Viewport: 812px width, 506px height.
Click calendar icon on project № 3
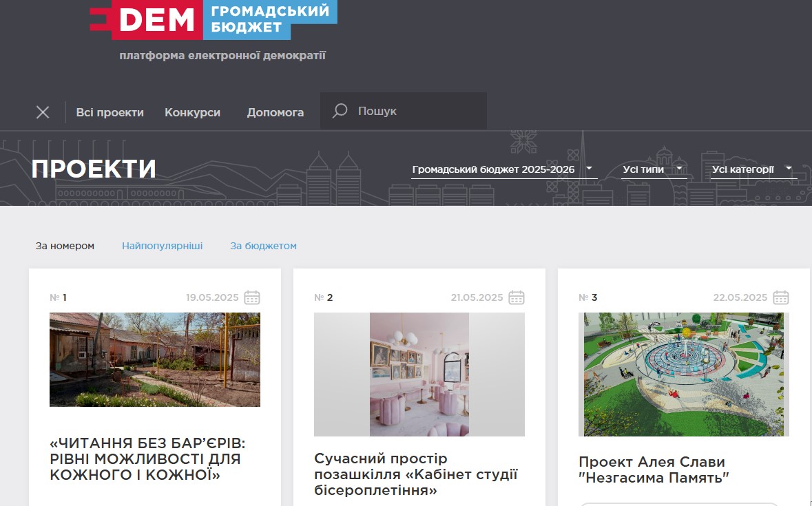pos(781,297)
